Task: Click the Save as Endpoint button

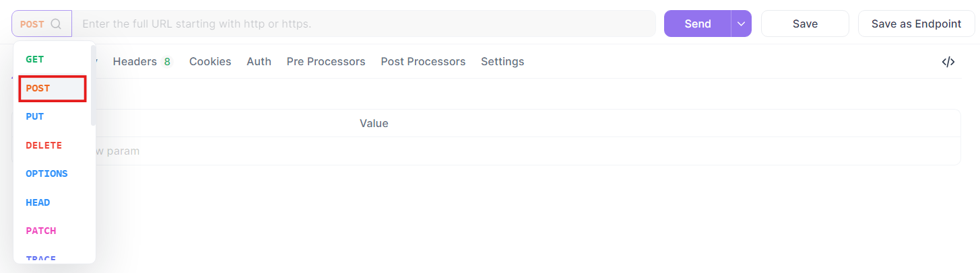Action: click(x=916, y=24)
